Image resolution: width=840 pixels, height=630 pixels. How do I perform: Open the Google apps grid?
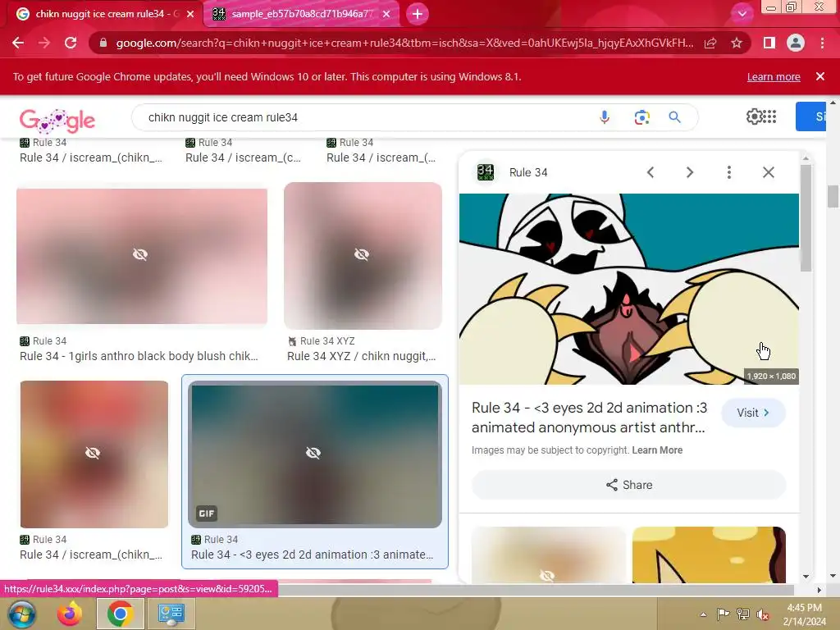[x=769, y=116]
